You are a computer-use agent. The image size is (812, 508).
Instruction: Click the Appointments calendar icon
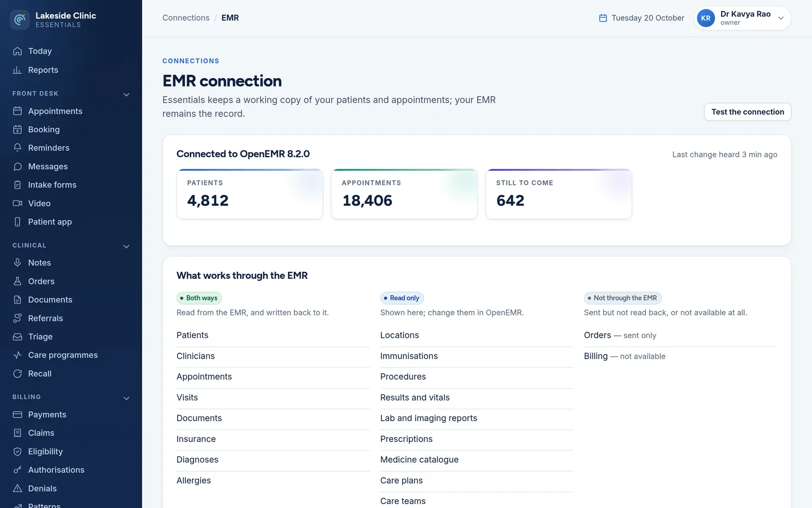coord(17,111)
